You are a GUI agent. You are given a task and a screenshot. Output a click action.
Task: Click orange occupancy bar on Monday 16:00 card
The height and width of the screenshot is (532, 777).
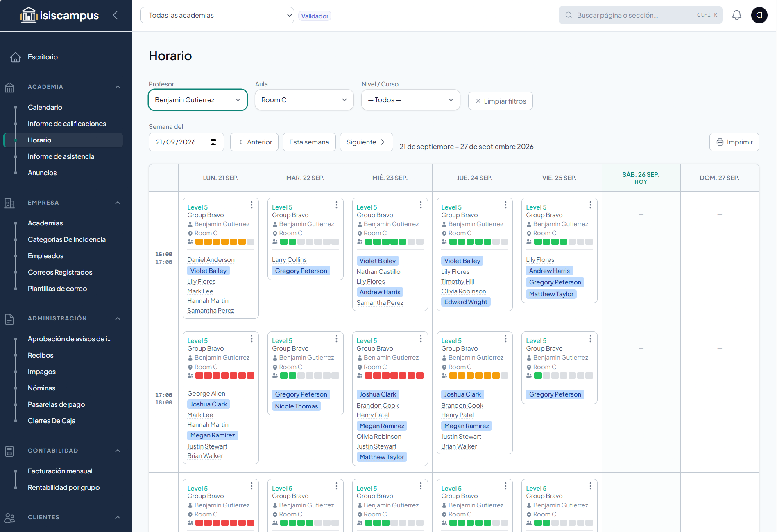[x=224, y=242]
